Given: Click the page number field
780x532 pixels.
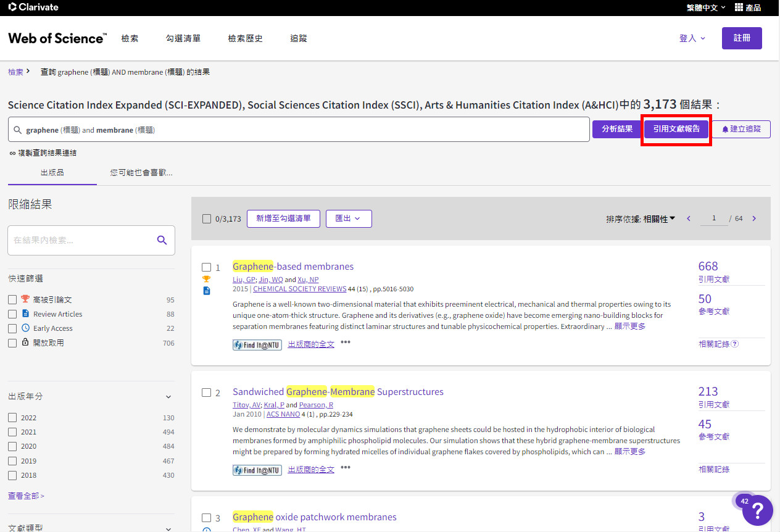Looking at the screenshot, I should pos(714,218).
